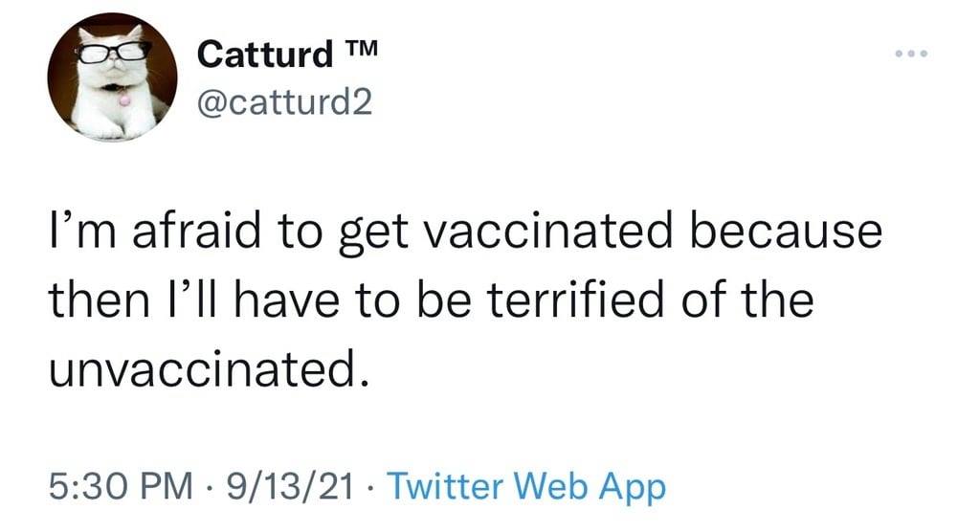Click the pink bell on the cat's collar
Image resolution: width=980 pixels, height=532 pixels.
122,96
